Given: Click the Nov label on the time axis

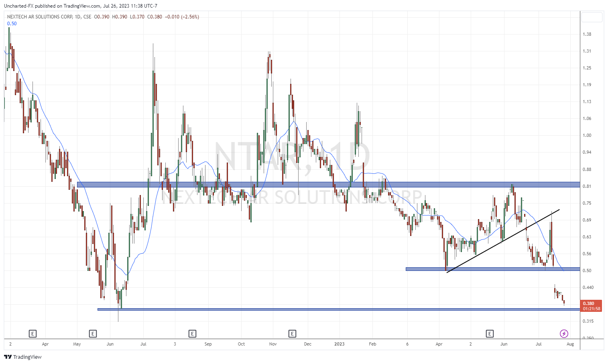Looking at the screenshot, I should click(273, 344).
